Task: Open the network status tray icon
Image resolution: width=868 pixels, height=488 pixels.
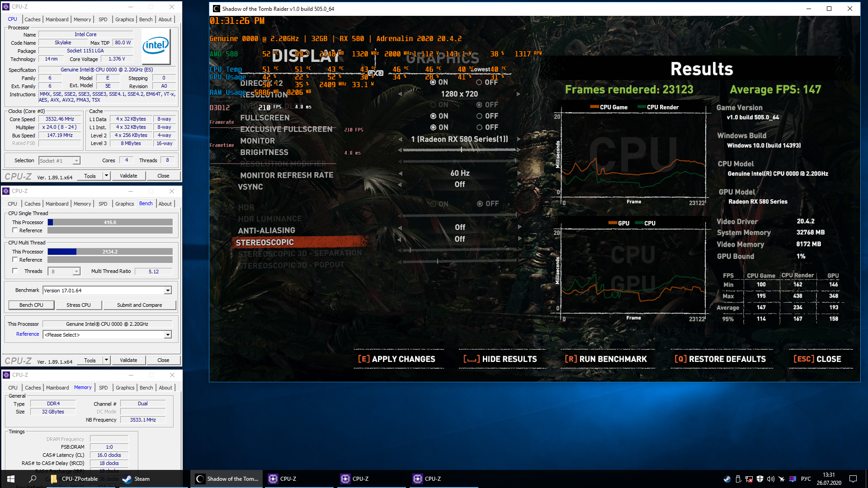Action: 749,479
